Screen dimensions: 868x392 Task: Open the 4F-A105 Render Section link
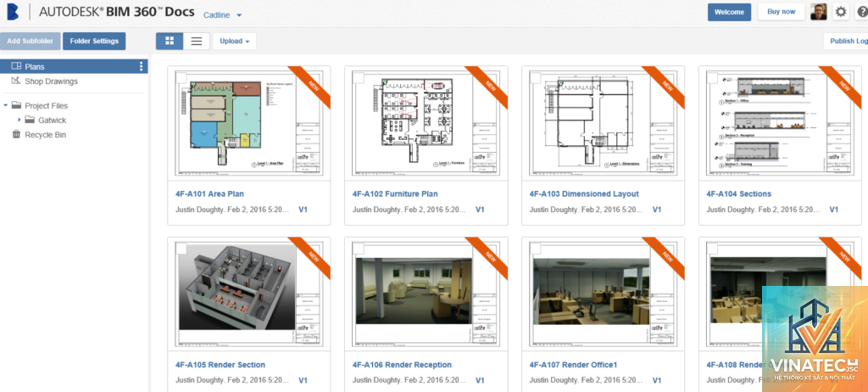coord(220,365)
